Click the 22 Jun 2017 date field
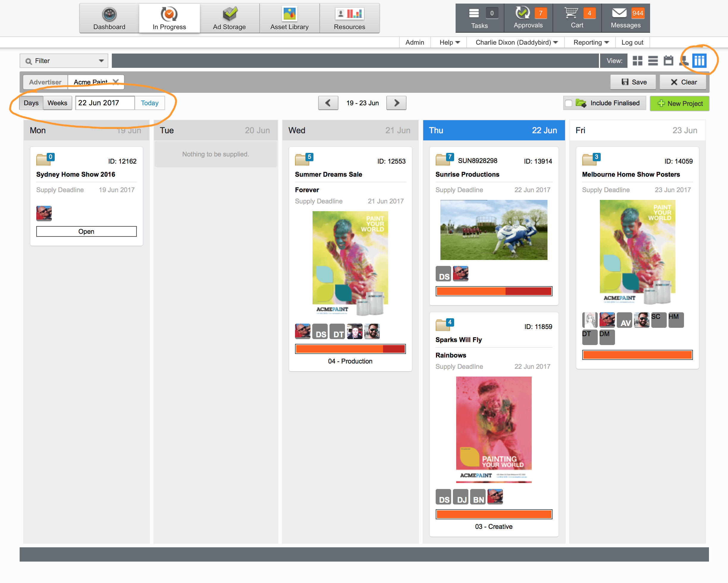 pos(105,103)
